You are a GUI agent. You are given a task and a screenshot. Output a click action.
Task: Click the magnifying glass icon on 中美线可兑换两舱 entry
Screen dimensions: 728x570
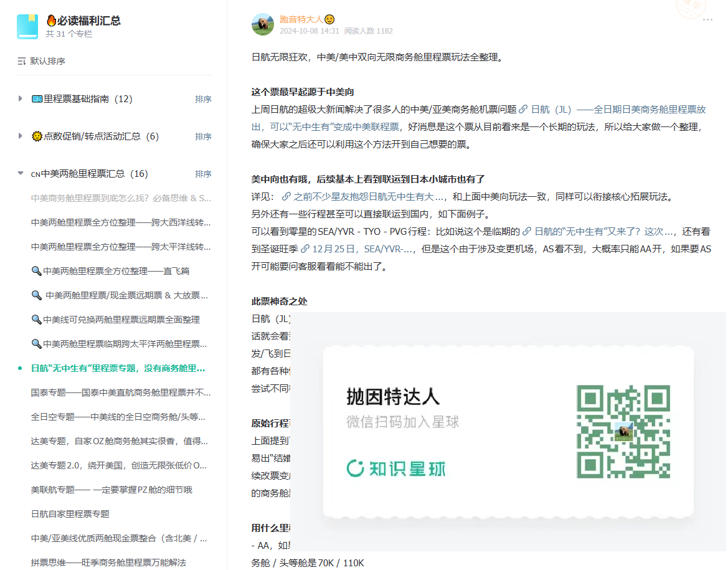[35, 319]
